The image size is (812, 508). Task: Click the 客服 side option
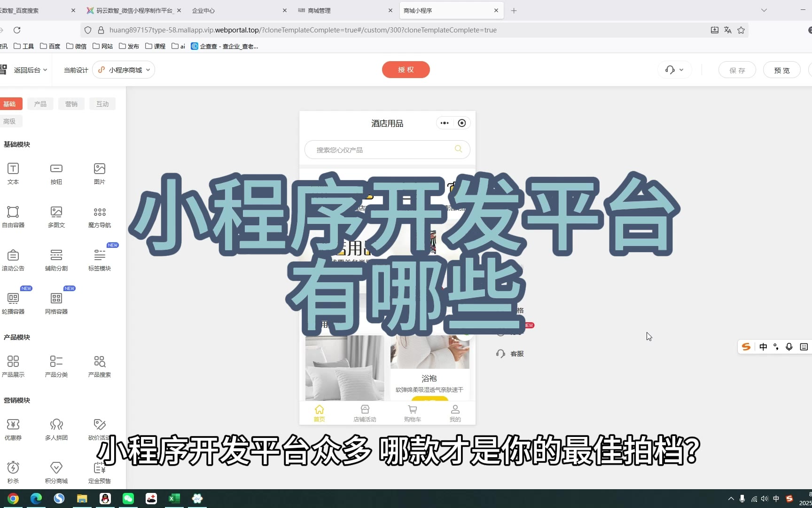[510, 354]
